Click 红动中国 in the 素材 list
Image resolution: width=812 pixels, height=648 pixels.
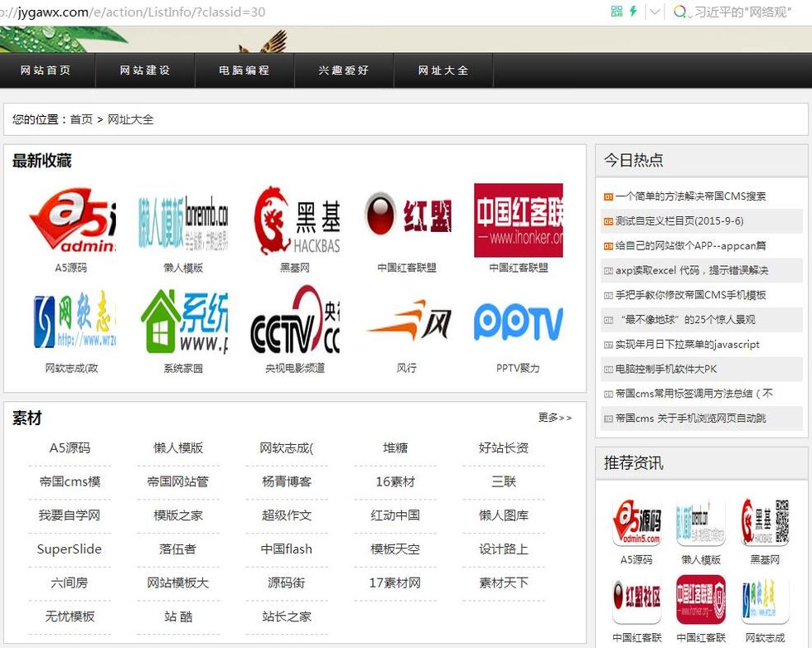pyautogui.click(x=395, y=515)
